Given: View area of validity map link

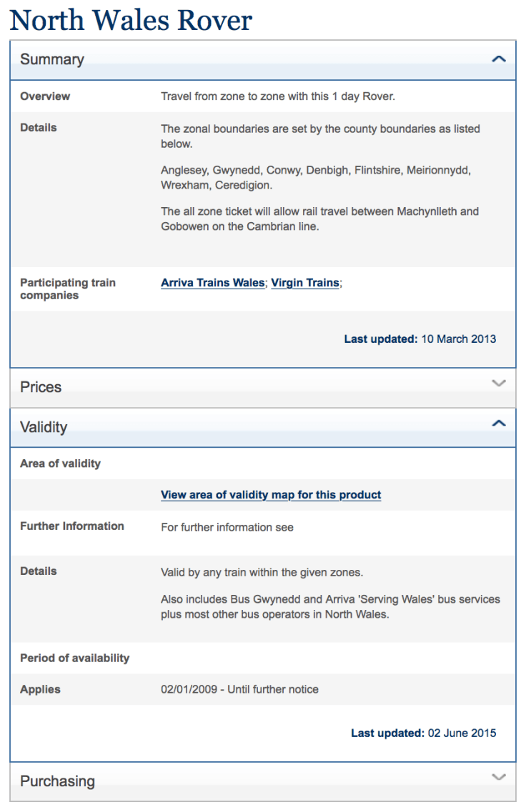Looking at the screenshot, I should click(271, 495).
